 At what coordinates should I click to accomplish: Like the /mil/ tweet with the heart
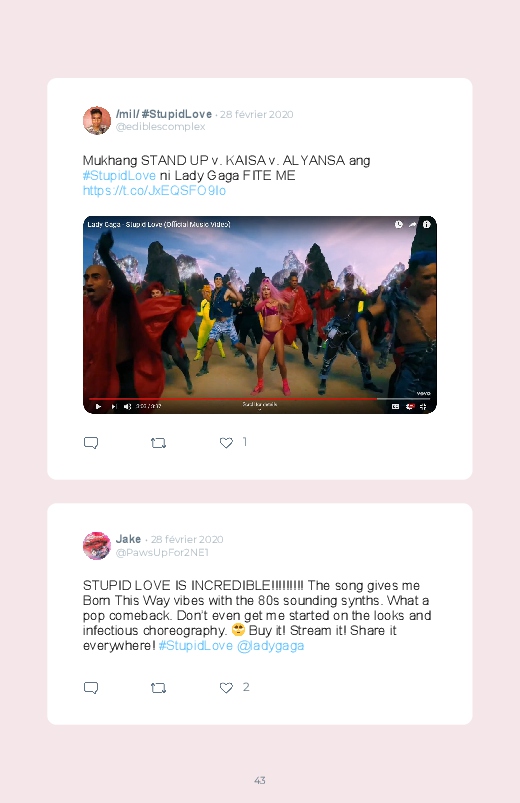click(x=226, y=442)
